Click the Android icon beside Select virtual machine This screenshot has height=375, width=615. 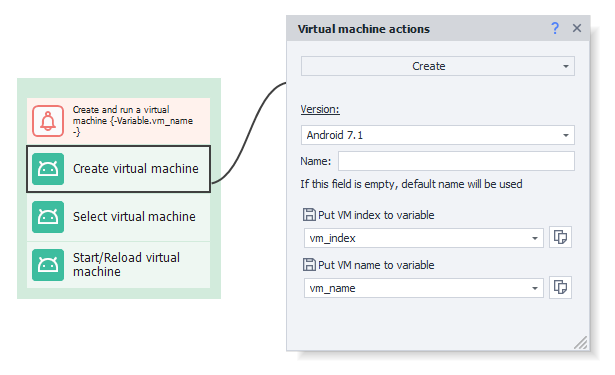(x=48, y=217)
